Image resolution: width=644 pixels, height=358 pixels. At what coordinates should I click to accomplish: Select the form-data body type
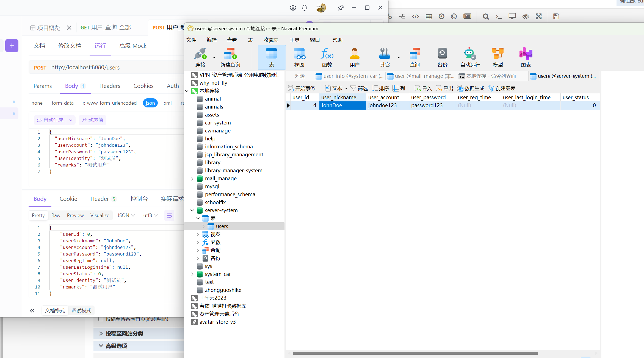(62, 103)
